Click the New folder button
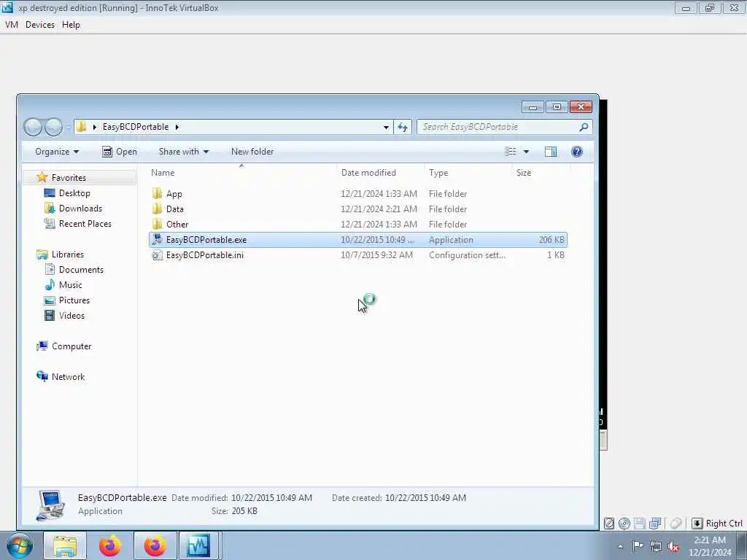Screen dimensions: 747x560 coord(252,152)
